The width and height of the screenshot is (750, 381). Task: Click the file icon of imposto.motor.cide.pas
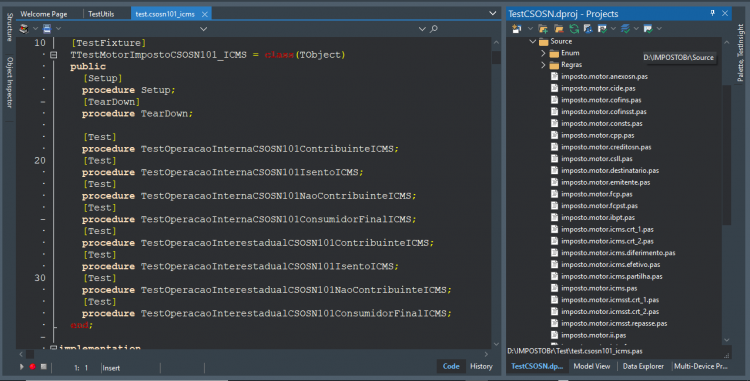point(554,88)
